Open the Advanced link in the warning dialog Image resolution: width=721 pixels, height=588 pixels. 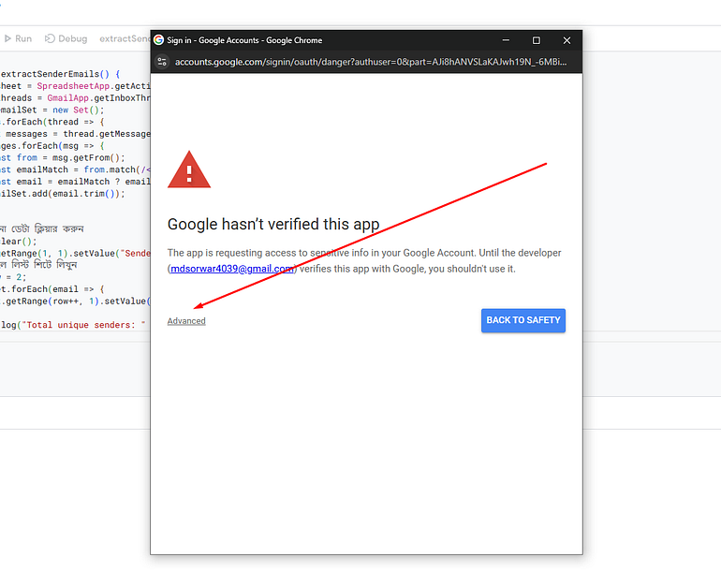186,321
